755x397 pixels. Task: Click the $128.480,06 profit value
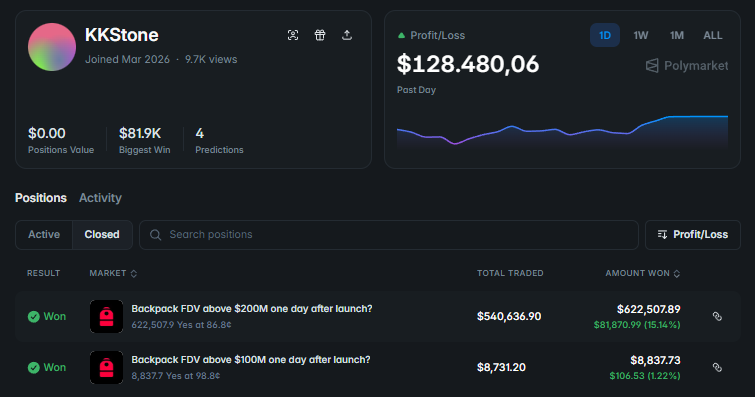(x=468, y=64)
